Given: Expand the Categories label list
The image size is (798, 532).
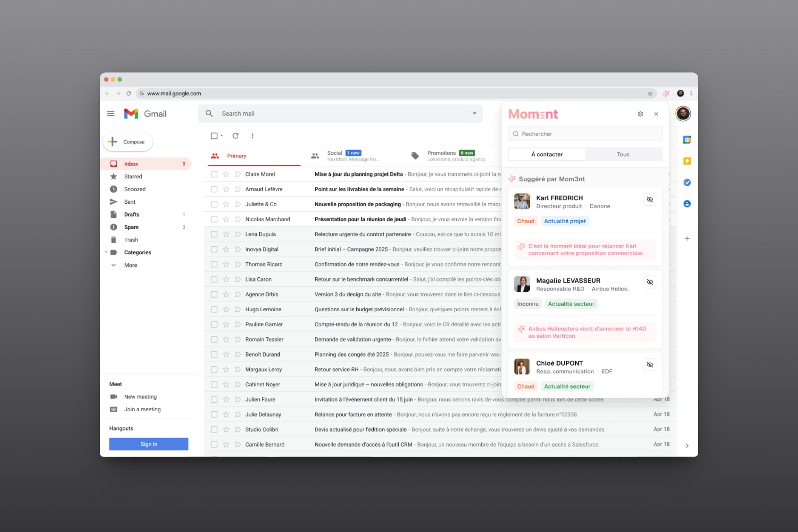Looking at the screenshot, I should [x=106, y=252].
